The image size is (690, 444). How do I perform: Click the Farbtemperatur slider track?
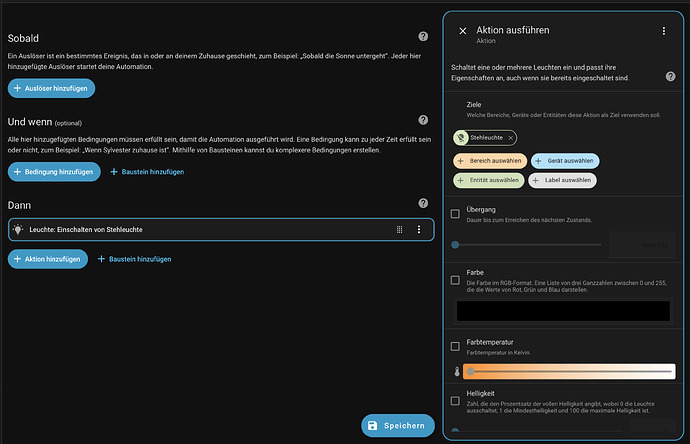click(570, 372)
